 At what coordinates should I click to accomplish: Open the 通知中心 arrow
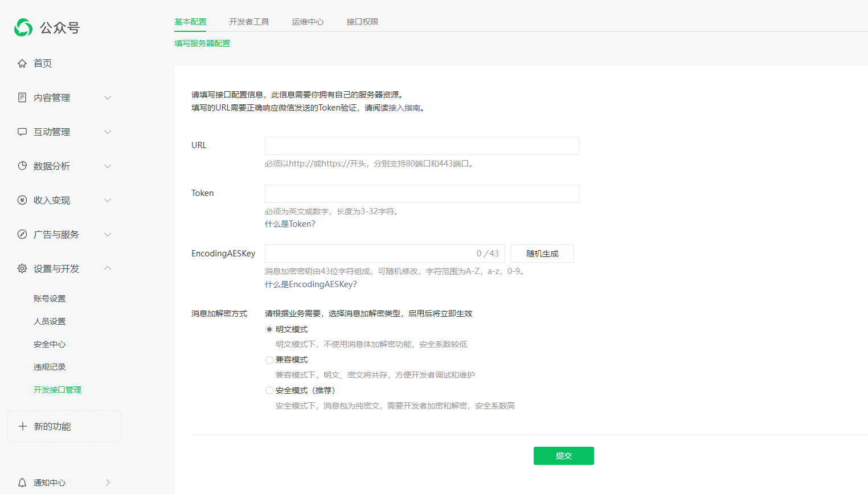(x=108, y=483)
